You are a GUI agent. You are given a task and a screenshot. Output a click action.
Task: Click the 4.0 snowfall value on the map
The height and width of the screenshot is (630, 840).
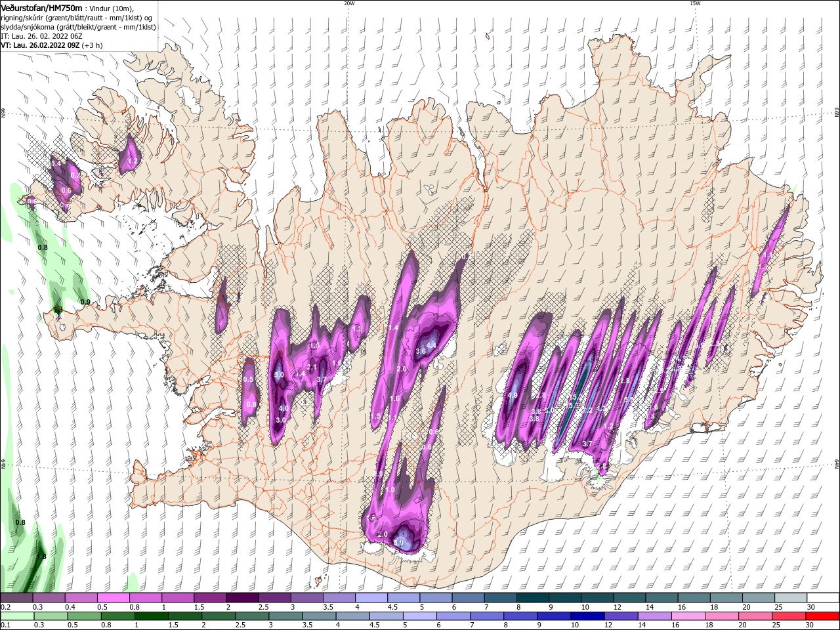tap(283, 408)
